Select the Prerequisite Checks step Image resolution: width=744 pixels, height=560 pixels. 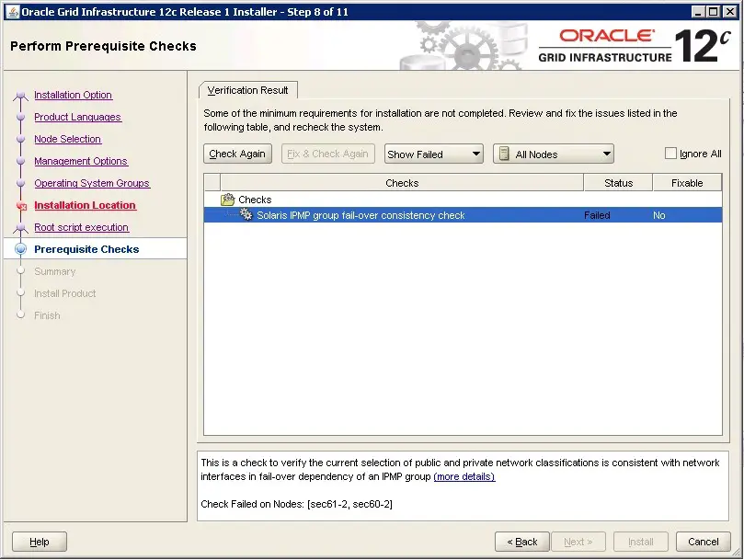click(86, 249)
